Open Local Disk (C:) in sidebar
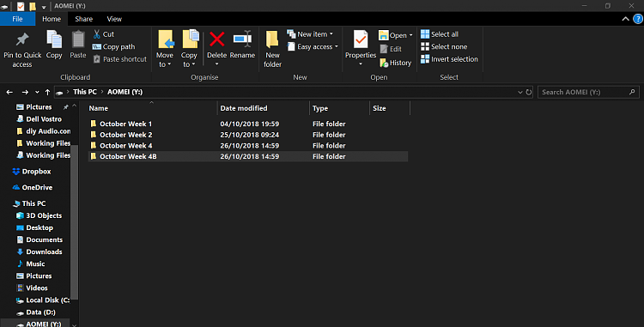Screen dimensions: 644x327 (x=43, y=300)
